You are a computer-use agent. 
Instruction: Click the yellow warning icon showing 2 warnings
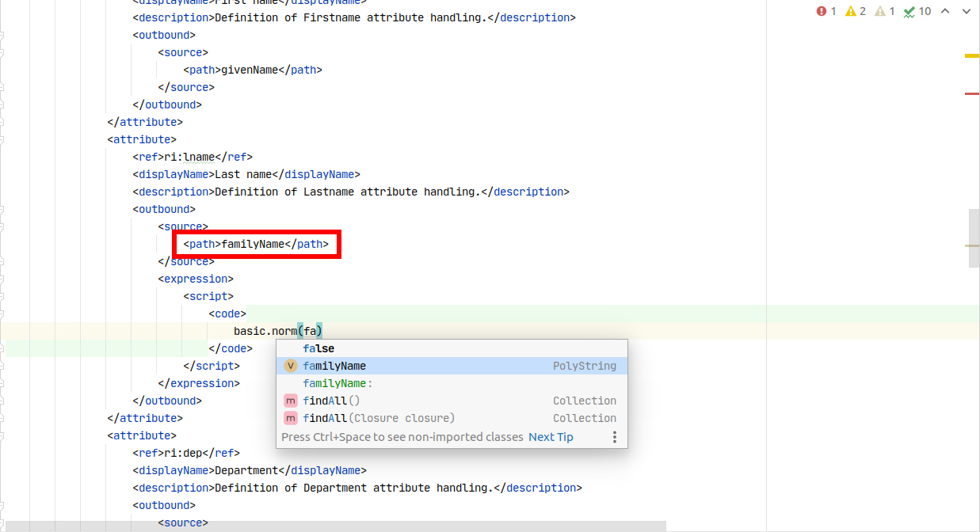pos(854,12)
